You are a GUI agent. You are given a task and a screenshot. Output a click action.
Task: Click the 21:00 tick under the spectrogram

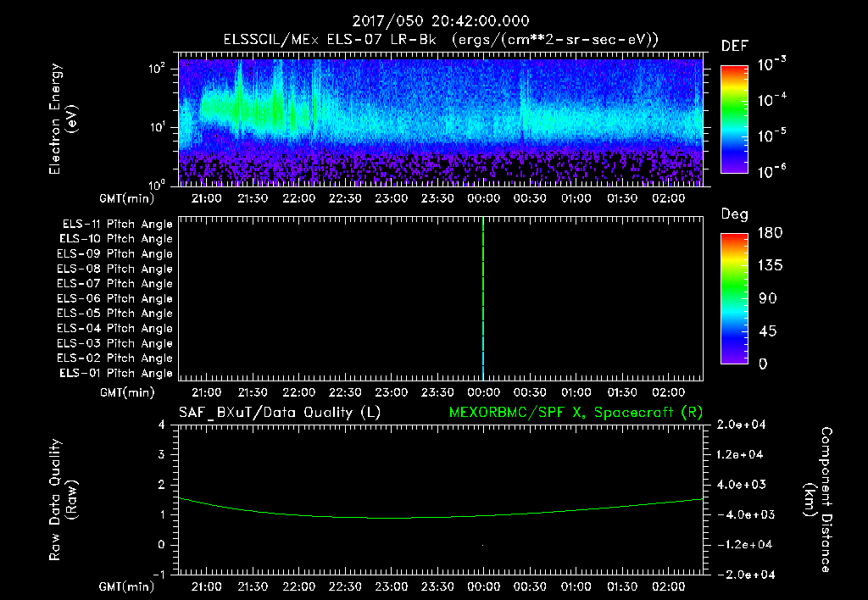click(207, 198)
